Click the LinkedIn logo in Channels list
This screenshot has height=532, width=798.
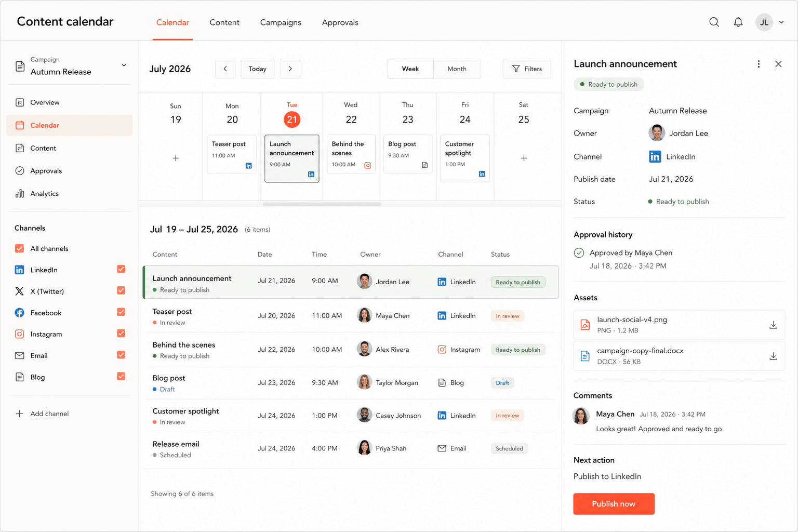click(x=19, y=270)
